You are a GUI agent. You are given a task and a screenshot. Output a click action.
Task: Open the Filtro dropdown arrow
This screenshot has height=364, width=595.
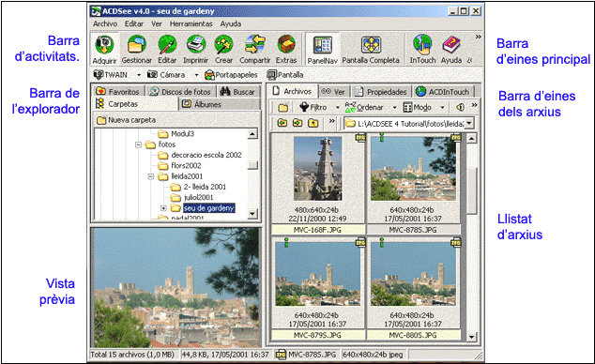coord(337,108)
